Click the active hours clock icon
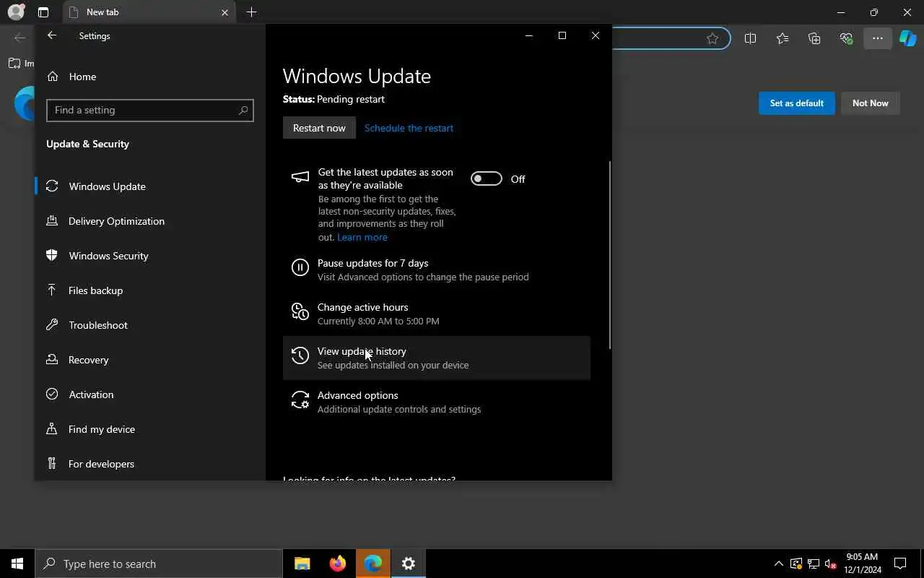The image size is (924, 578). 300,311
